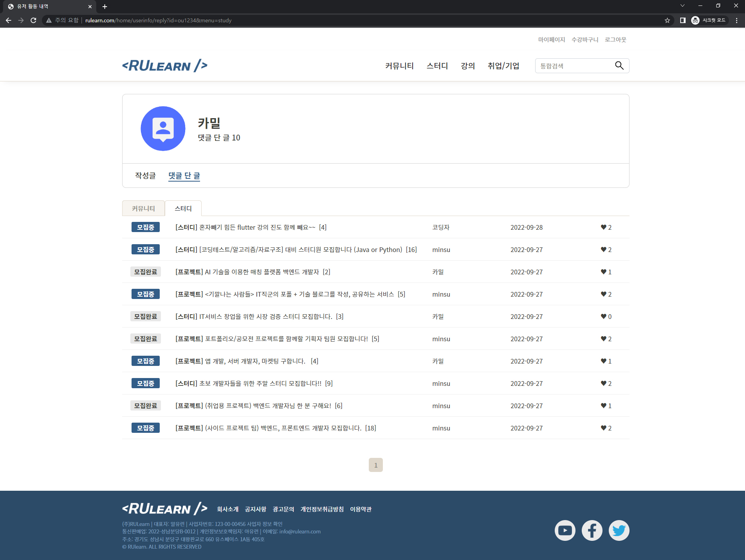This screenshot has width=745, height=560.
Task: Toggle the browser side panel icon
Action: [683, 20]
